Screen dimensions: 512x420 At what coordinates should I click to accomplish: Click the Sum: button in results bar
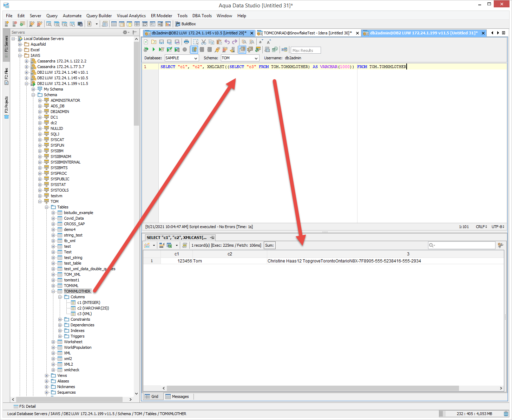[269, 245]
